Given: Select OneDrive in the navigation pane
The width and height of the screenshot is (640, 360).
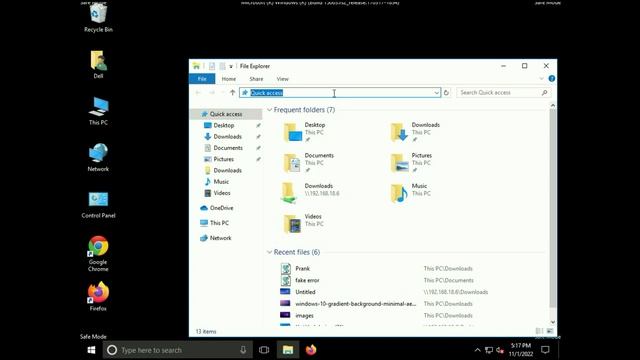Looking at the screenshot, I should (x=222, y=208).
